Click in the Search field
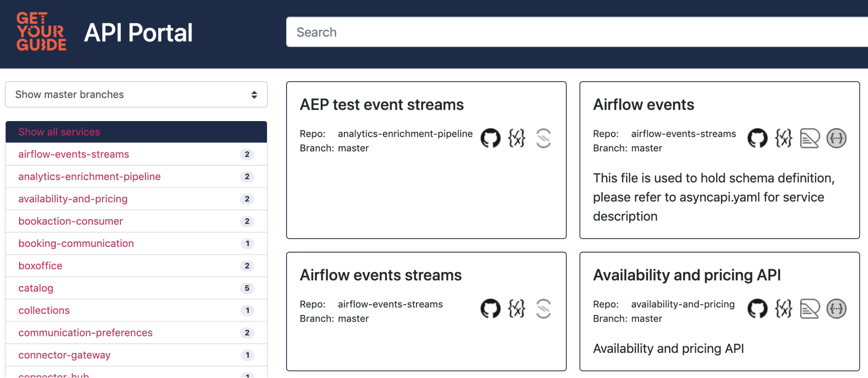The height and width of the screenshot is (378, 868). coord(577,32)
